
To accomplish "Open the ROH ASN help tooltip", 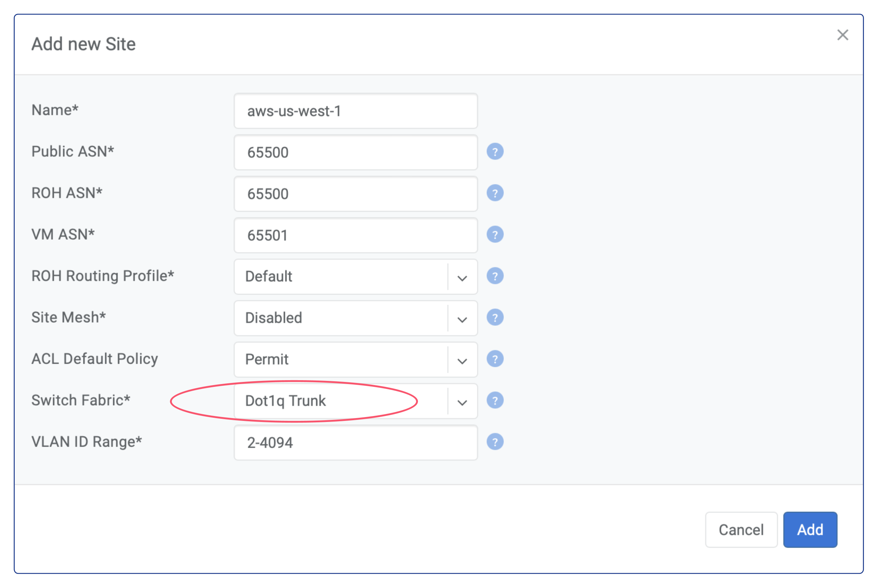I will [495, 193].
